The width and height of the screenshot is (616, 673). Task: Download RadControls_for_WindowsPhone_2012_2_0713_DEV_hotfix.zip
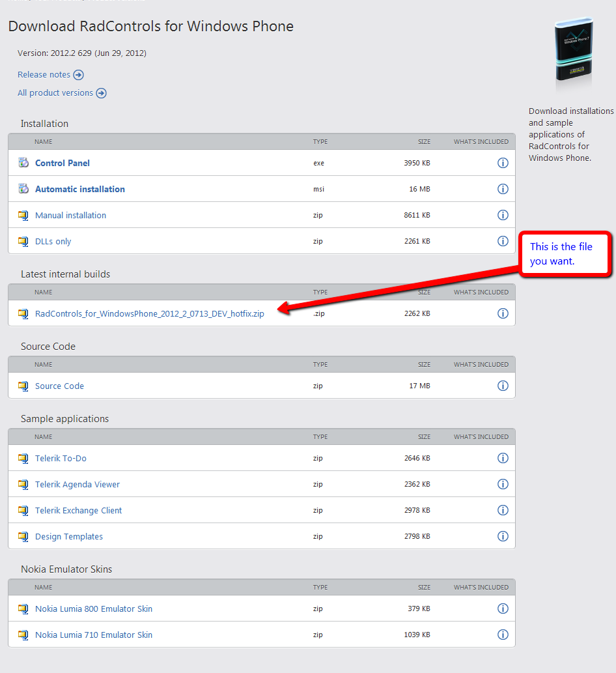coord(149,314)
